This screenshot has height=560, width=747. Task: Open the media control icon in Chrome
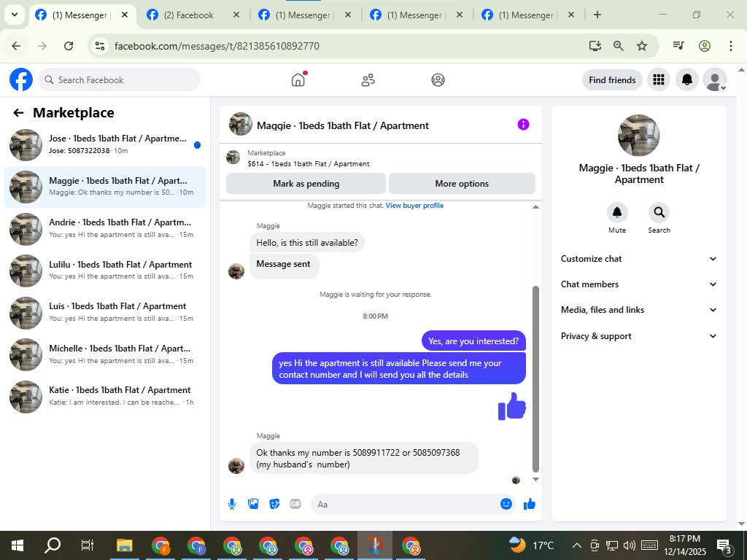[678, 46]
